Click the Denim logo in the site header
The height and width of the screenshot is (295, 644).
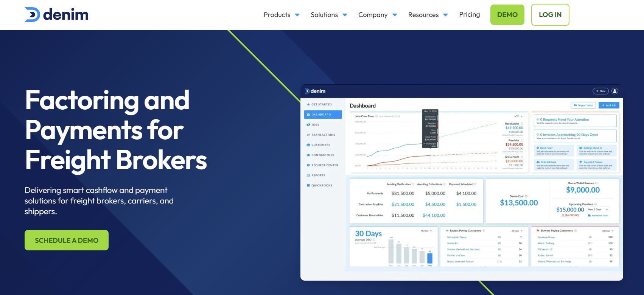(56, 15)
